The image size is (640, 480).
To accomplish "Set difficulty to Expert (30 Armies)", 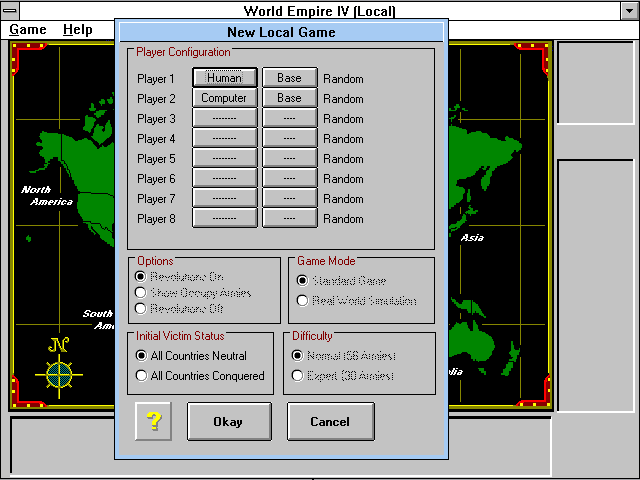I will click(343, 376).
